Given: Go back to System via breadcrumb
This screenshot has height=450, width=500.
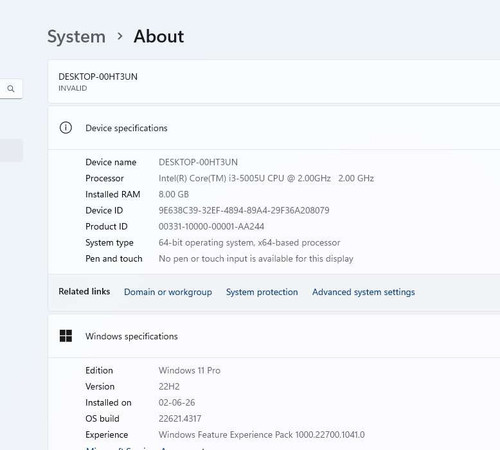Looking at the screenshot, I should tap(76, 36).
